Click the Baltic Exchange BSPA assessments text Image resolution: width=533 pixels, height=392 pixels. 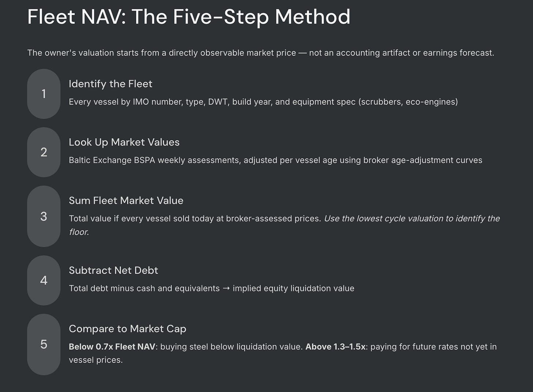pos(275,160)
